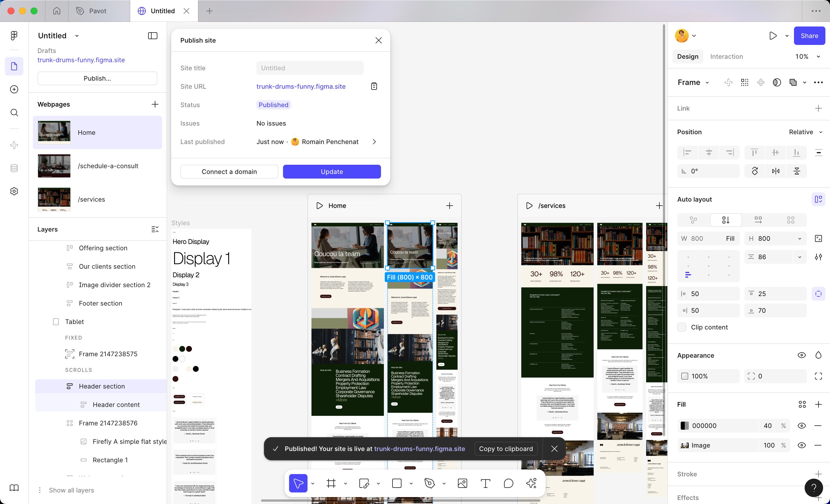
Task: Select the Comment tool
Action: [508, 484]
